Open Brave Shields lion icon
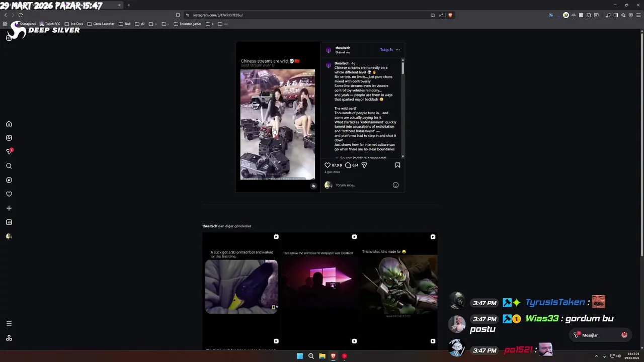Viewport: 644px width, 362px height. tap(450, 15)
